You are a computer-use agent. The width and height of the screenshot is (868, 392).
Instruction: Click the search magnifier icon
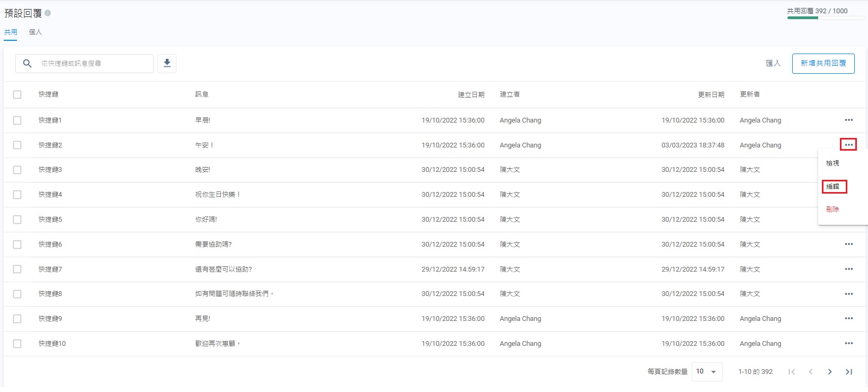(28, 64)
